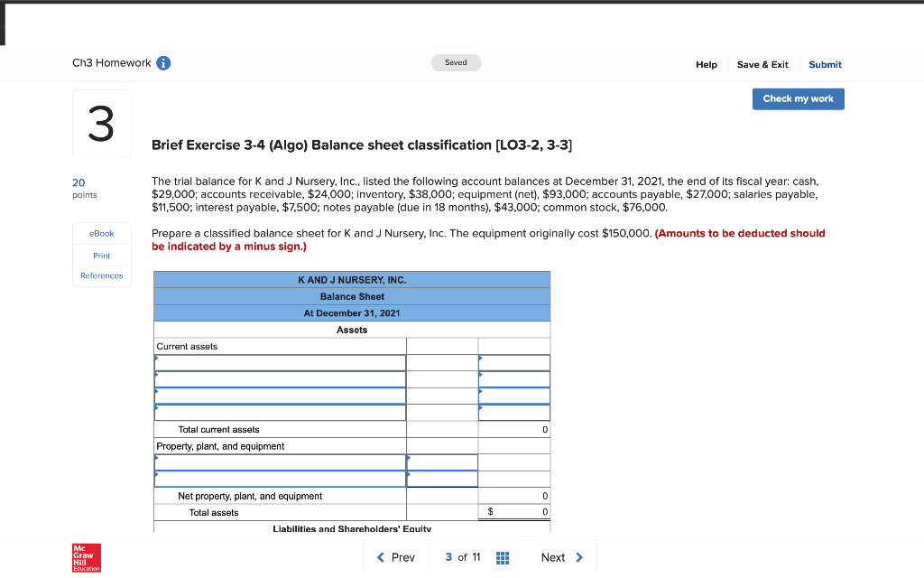The width and height of the screenshot is (924, 578).
Task: Open the References link
Action: point(101,275)
